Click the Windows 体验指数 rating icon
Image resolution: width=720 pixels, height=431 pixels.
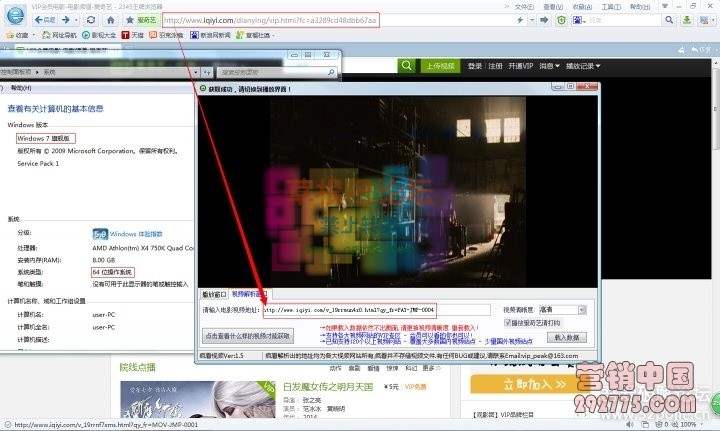[100, 234]
